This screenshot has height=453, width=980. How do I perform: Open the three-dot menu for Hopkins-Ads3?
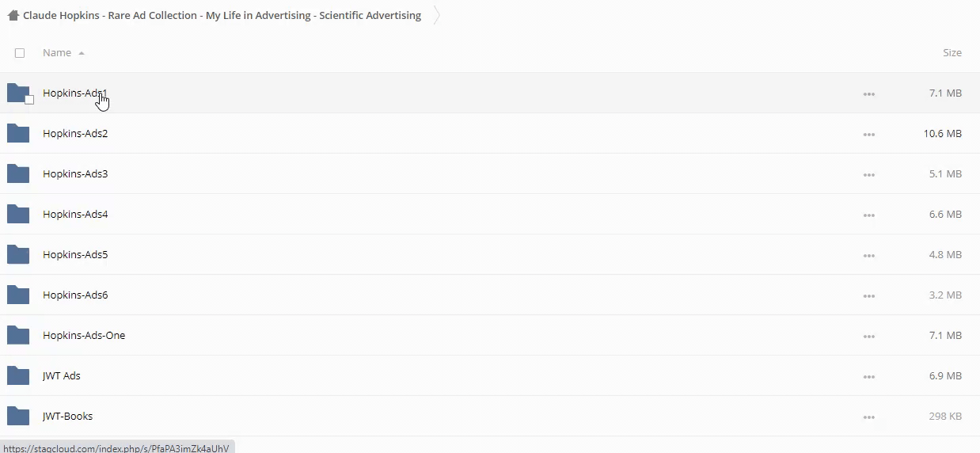(x=868, y=174)
